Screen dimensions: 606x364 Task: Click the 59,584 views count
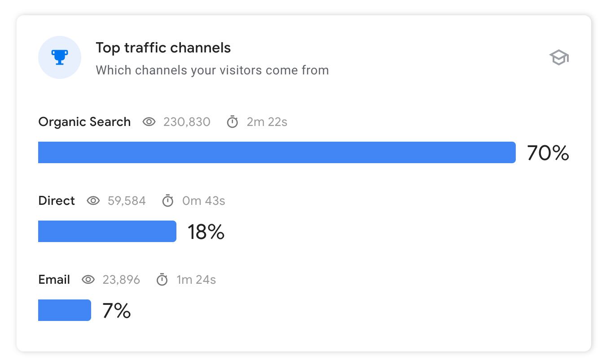(127, 201)
